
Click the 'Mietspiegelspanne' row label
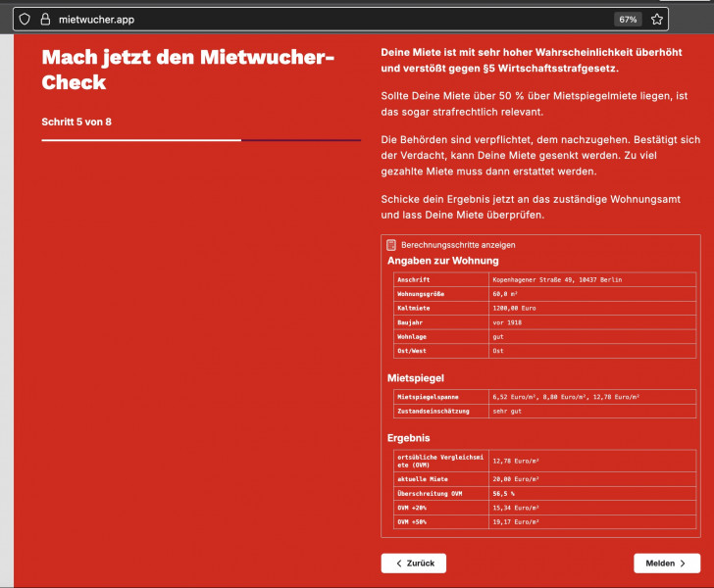(428, 396)
